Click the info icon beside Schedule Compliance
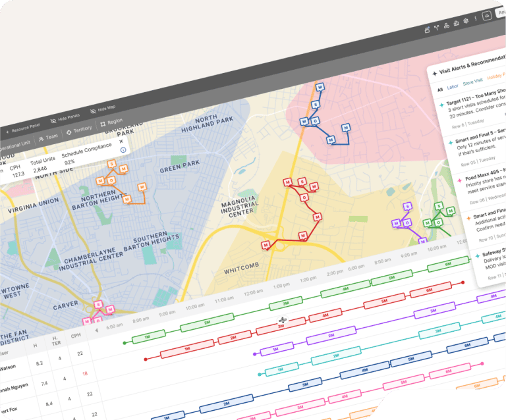The width and height of the screenshot is (506, 420). pos(123,150)
